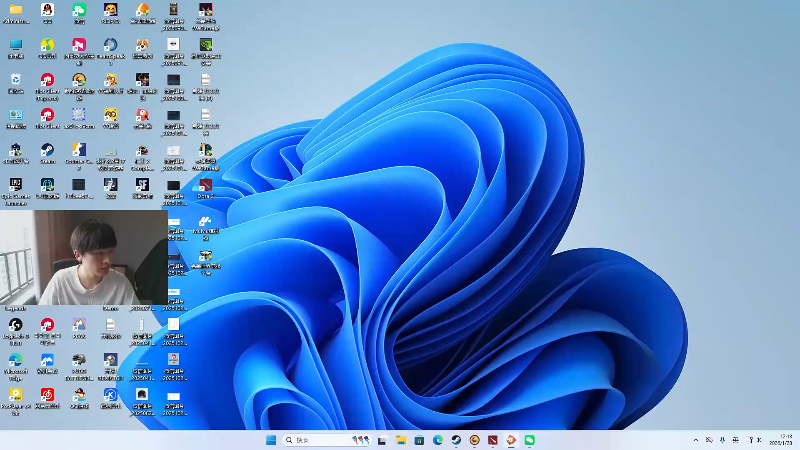The image size is (800, 450).
Task: Open WeChat from the taskbar
Action: (530, 440)
